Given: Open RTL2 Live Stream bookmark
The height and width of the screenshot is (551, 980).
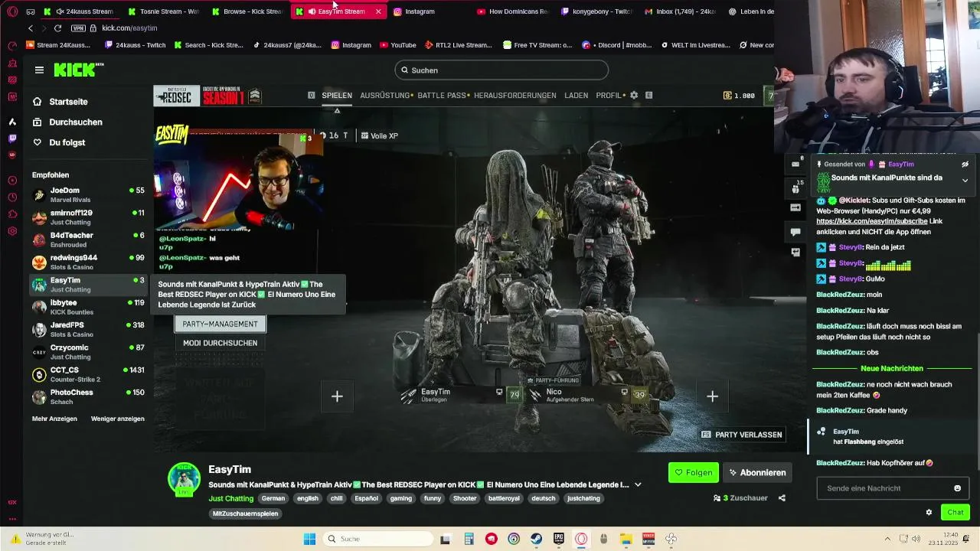Looking at the screenshot, I should [458, 45].
